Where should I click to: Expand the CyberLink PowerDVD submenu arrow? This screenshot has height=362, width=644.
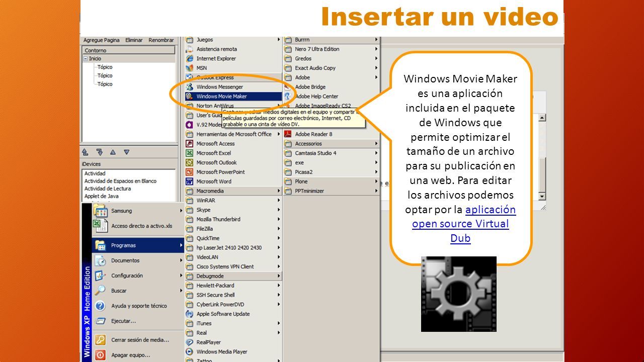click(x=278, y=304)
